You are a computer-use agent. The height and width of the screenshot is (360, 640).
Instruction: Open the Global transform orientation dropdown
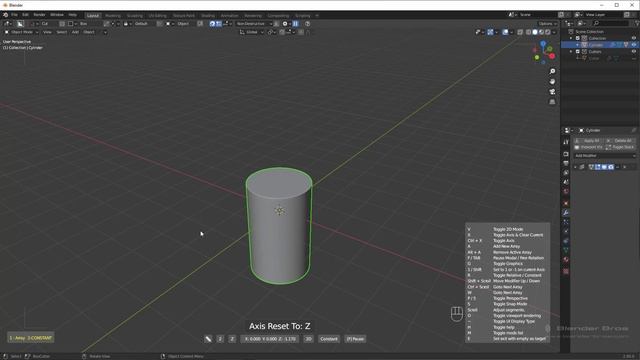click(x=251, y=32)
